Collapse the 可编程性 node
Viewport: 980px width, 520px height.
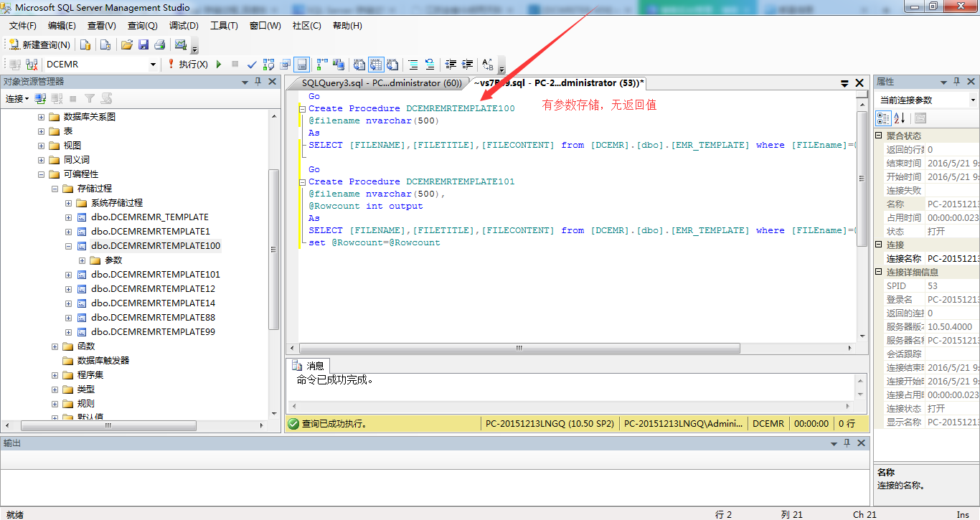tap(41, 174)
